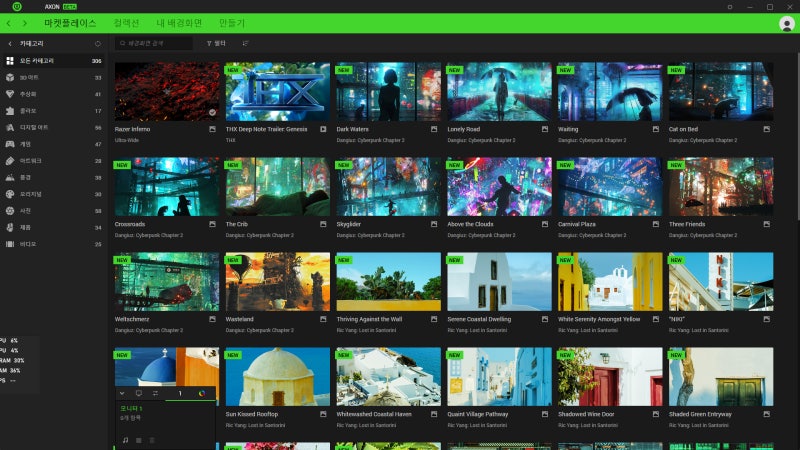
Task: Open the Weltschmerz wallpaper thumbnail
Action: 167,282
